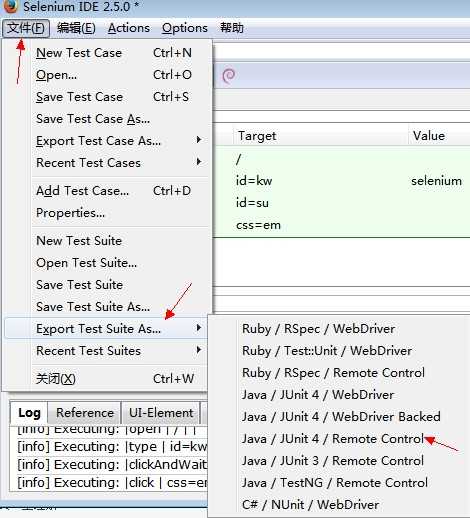
Task: Select the row with target /
Action: pyautogui.click(x=341, y=159)
